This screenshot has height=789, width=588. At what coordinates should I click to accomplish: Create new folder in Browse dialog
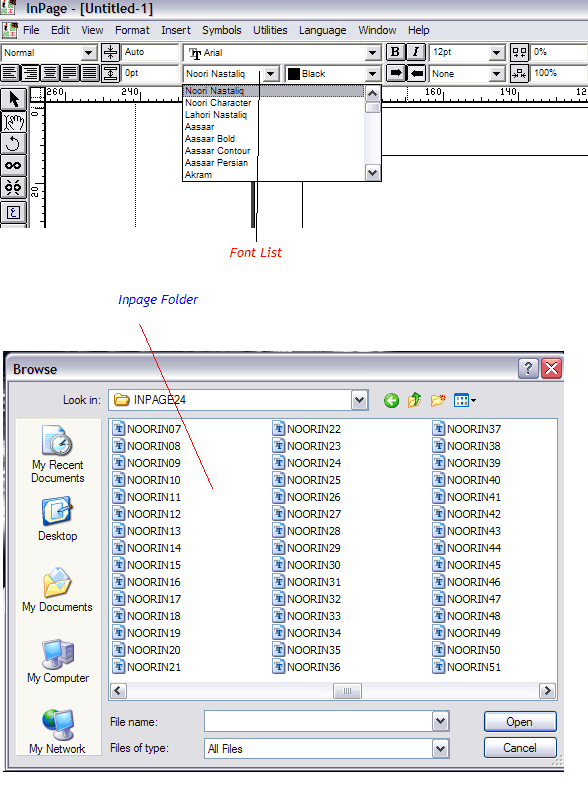[438, 401]
